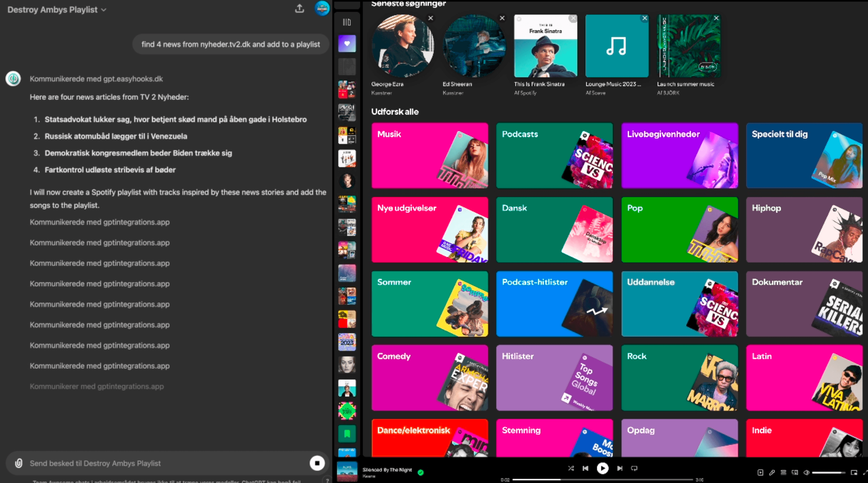Click the attach file paperclip icon

click(x=19, y=463)
